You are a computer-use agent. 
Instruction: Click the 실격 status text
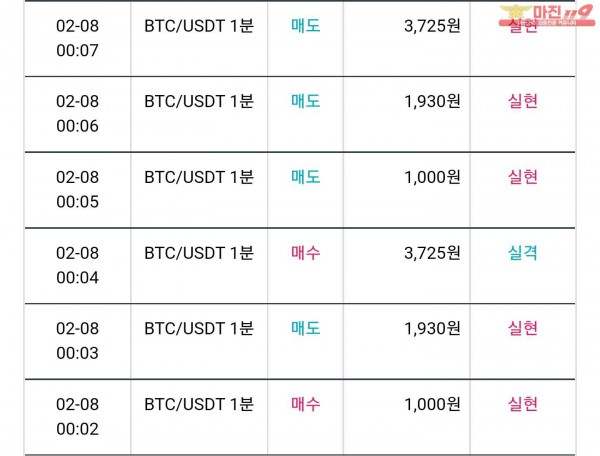pos(523,253)
